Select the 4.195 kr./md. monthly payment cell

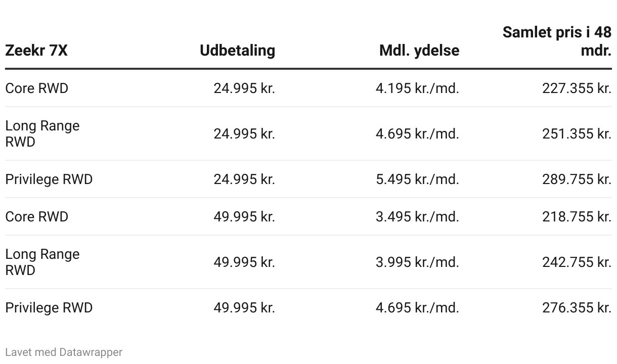click(417, 88)
